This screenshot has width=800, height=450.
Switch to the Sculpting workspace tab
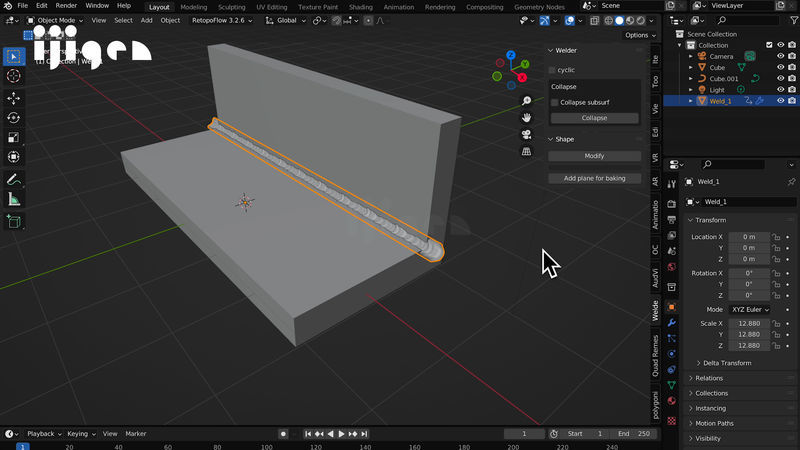(232, 7)
